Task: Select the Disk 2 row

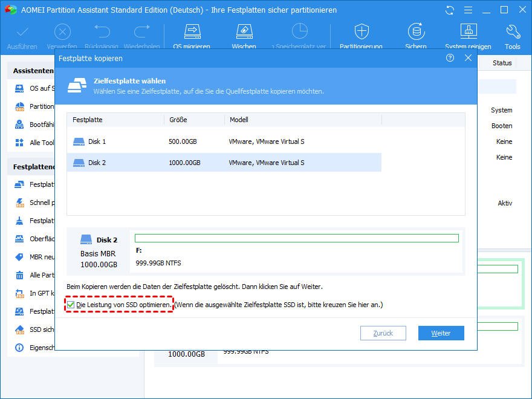Action: (224, 163)
